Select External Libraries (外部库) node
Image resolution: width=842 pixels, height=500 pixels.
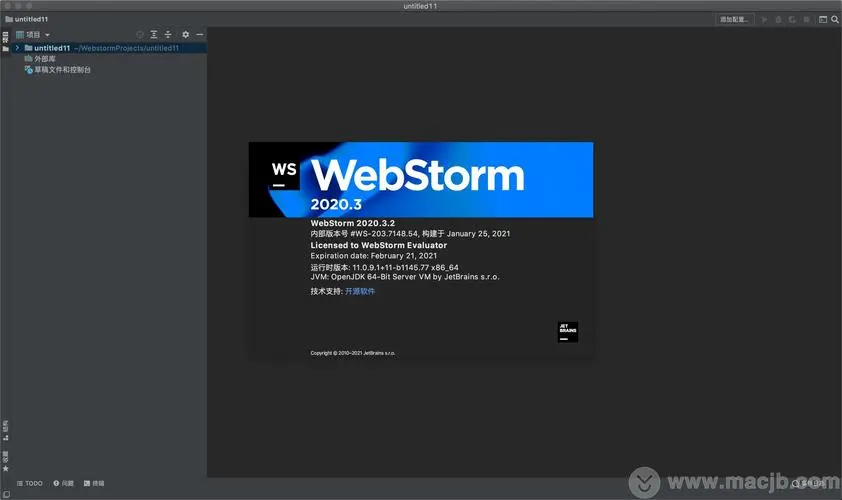[x=40, y=59]
